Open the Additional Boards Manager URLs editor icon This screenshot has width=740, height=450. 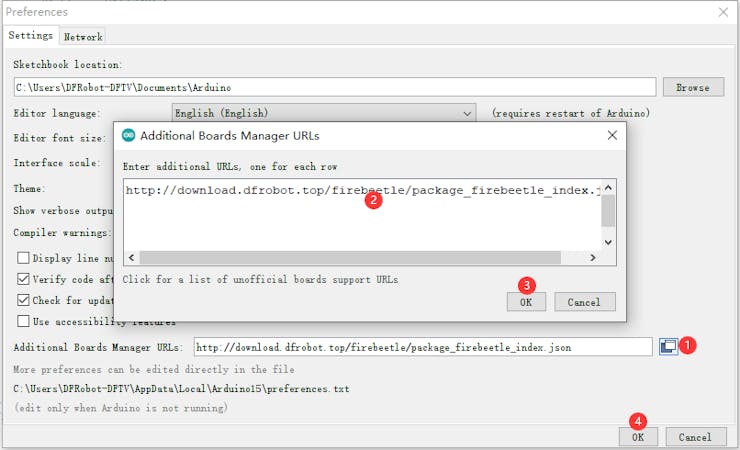(668, 346)
